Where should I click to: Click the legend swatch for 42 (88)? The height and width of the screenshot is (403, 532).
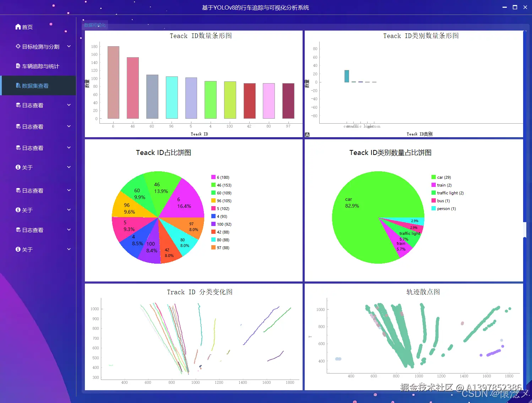(213, 232)
